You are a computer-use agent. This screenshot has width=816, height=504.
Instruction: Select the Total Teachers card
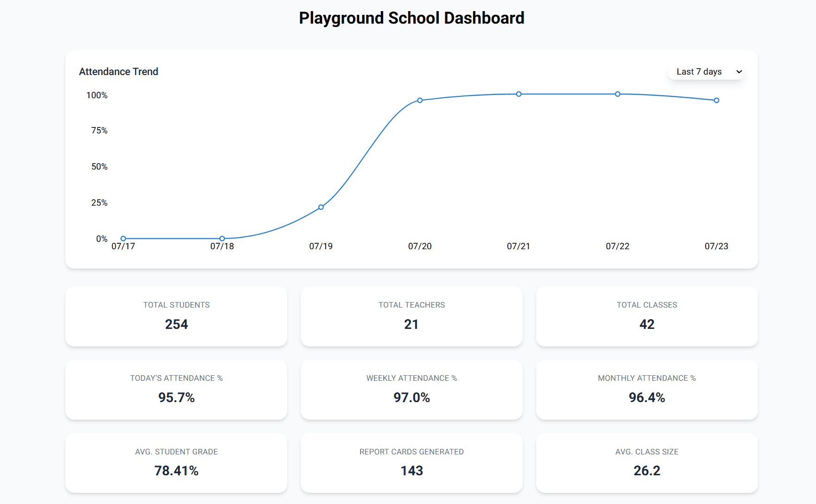[x=411, y=316]
